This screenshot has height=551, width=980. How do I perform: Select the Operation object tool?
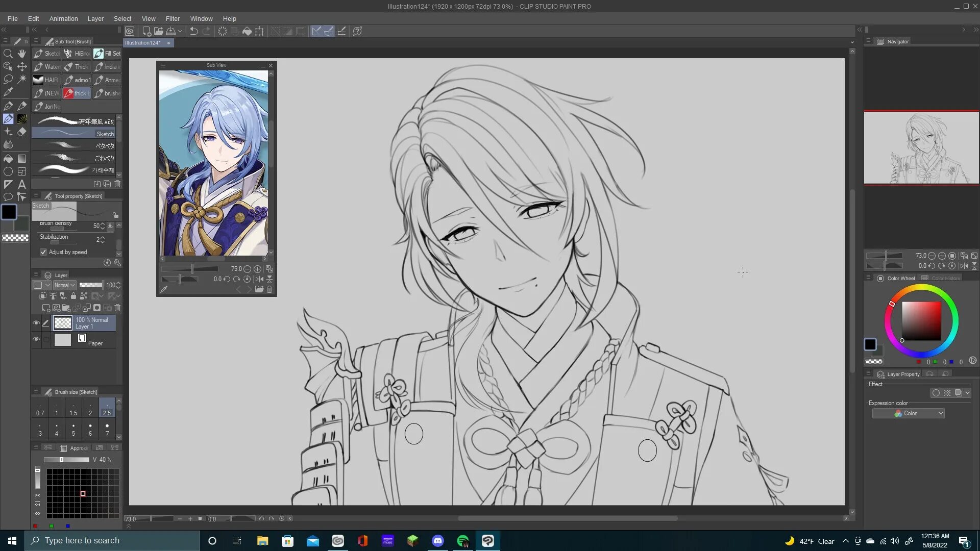click(x=8, y=66)
